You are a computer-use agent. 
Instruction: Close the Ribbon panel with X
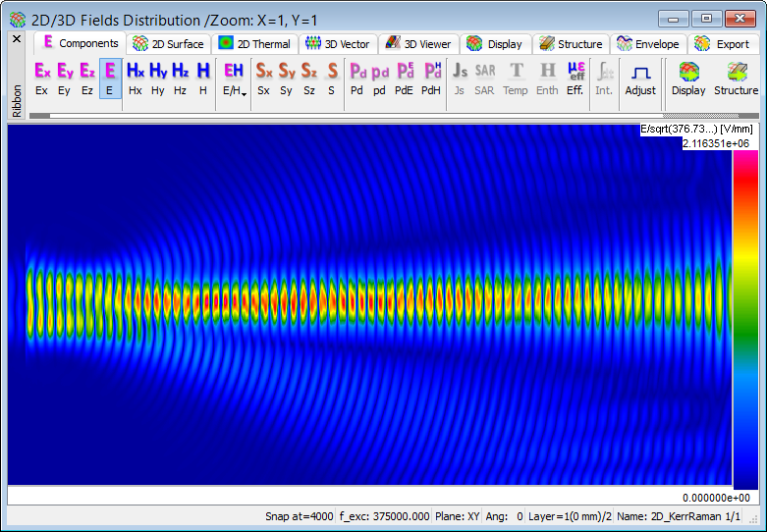tap(16, 39)
